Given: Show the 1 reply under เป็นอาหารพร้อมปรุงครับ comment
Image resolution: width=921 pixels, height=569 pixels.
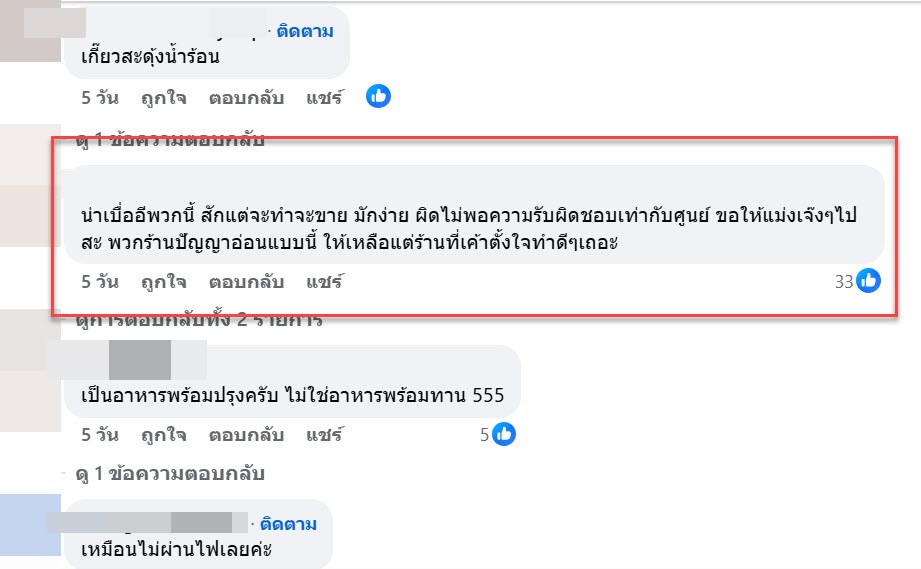Looking at the screenshot, I should (x=170, y=473).
